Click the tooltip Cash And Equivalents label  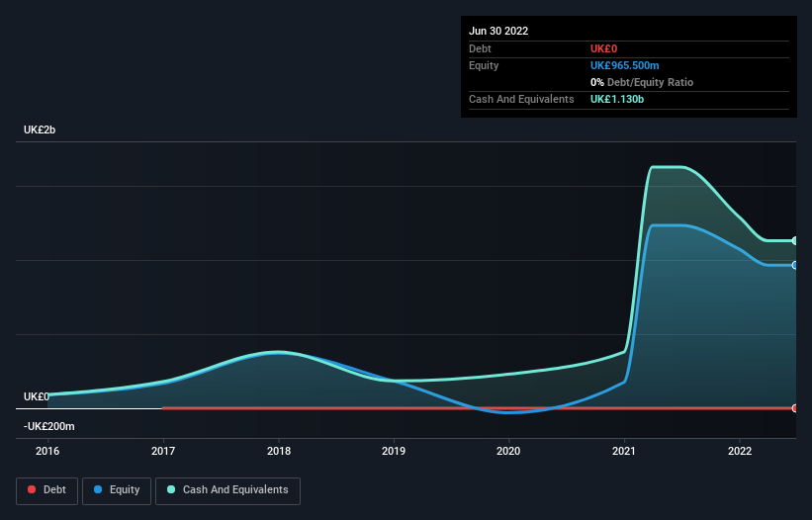521,99
